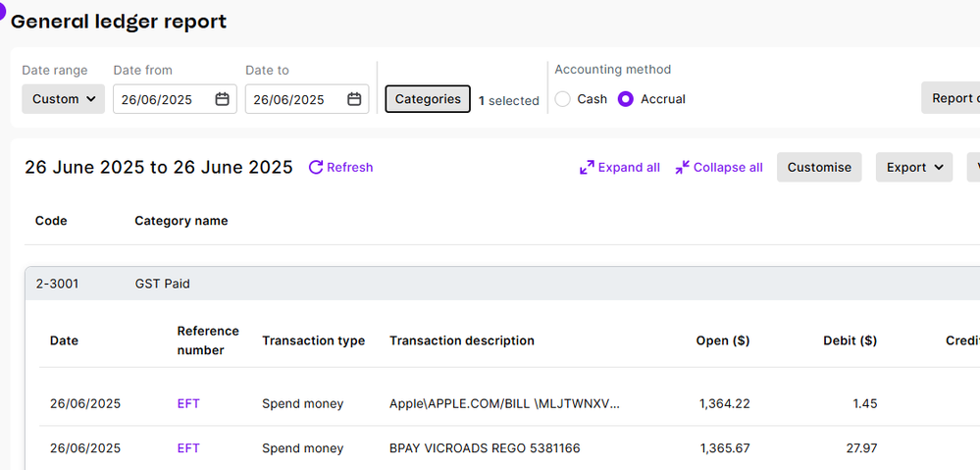Click the Customise button

[819, 168]
